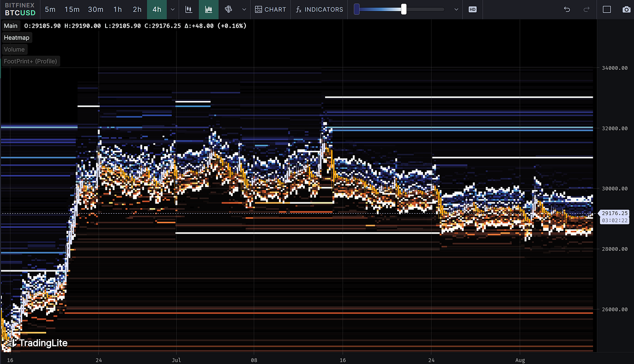This screenshot has height=364, width=634.
Task: Click the close value C:29176.25 in header
Action: (x=163, y=26)
